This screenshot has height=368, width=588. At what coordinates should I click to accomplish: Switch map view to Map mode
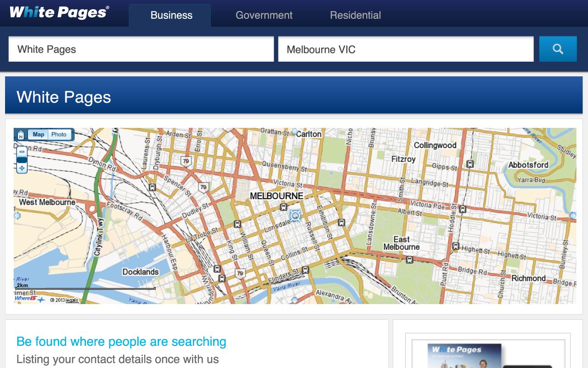[39, 134]
